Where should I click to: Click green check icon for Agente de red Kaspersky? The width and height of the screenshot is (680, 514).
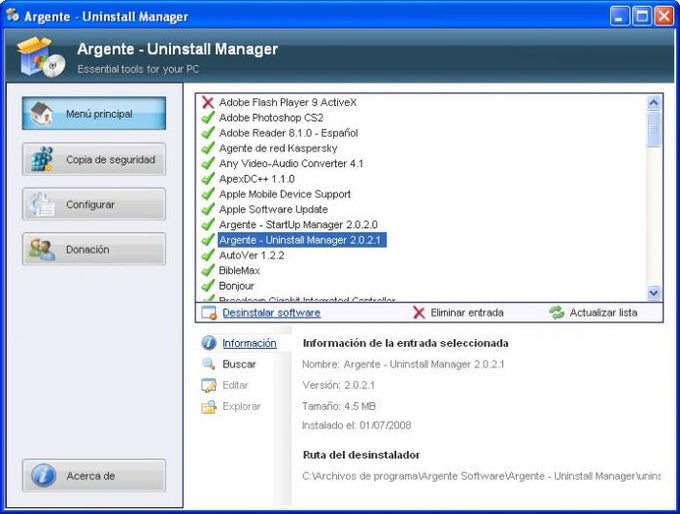tap(208, 148)
